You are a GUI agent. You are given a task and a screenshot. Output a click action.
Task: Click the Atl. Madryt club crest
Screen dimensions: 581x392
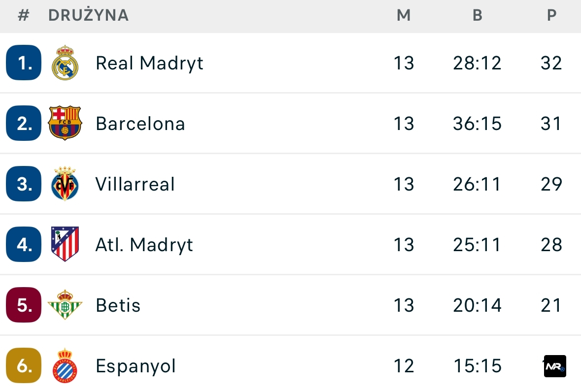pyautogui.click(x=65, y=244)
